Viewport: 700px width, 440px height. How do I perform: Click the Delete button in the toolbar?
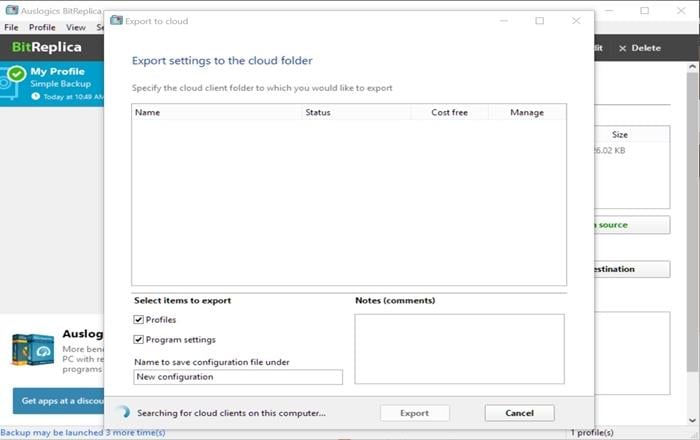[639, 48]
